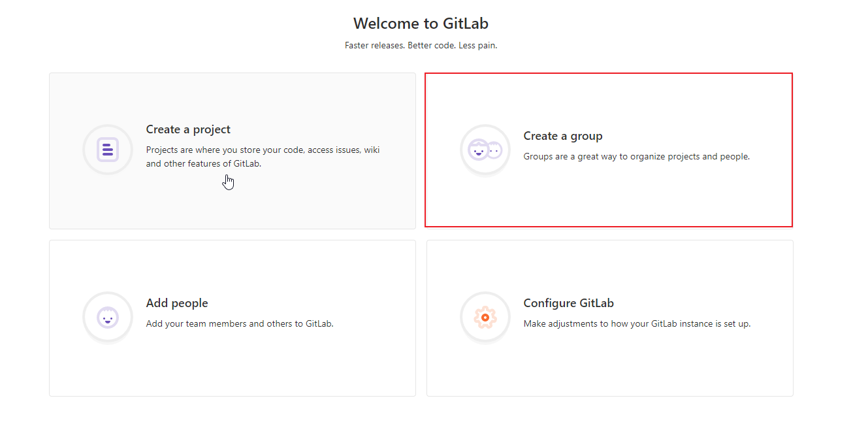Click blank area of the highlighted Create a group card
This screenshot has width=868, height=426.
(x=609, y=196)
